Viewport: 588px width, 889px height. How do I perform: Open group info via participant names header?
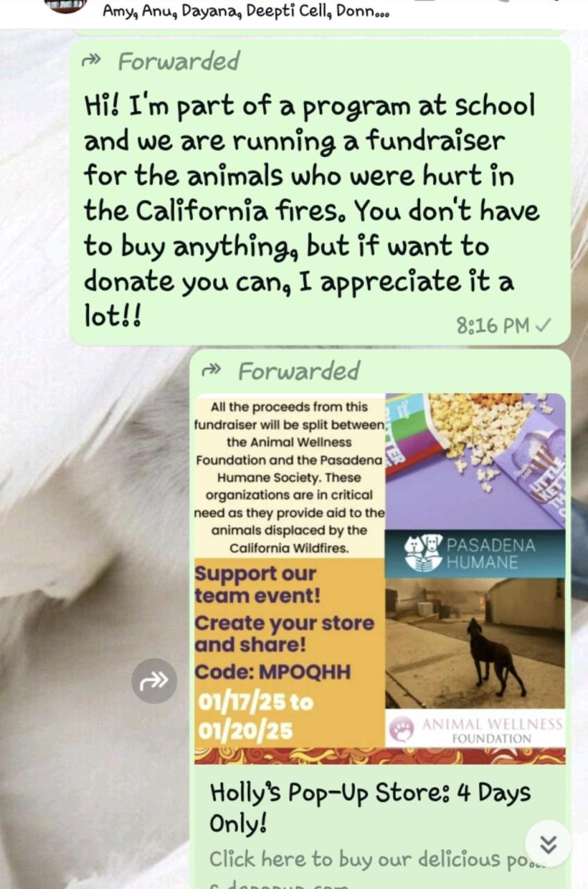246,11
